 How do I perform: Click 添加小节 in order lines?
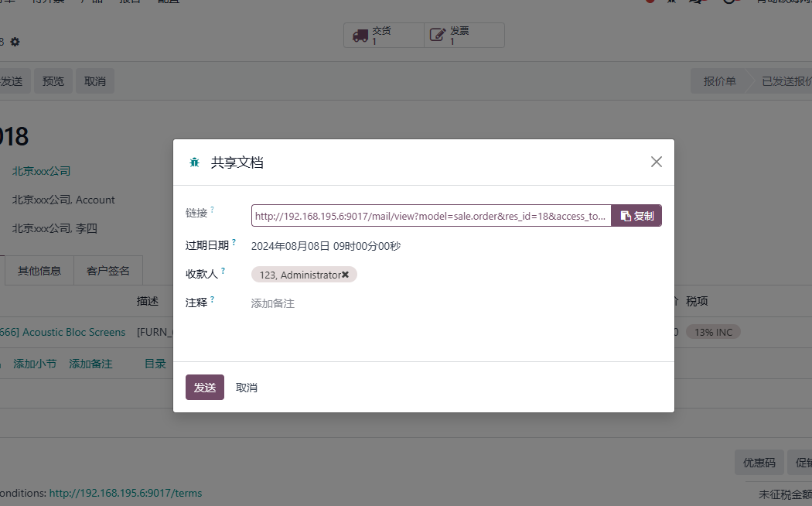pos(35,364)
